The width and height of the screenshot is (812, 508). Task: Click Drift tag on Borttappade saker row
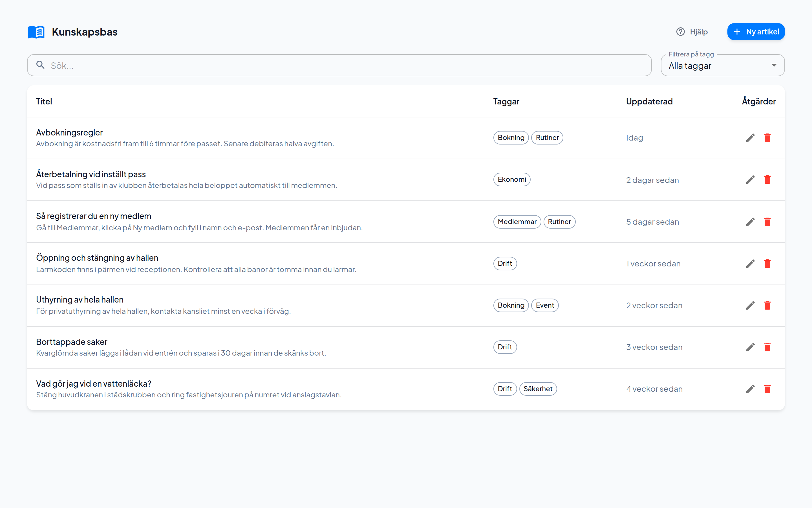[505, 347]
